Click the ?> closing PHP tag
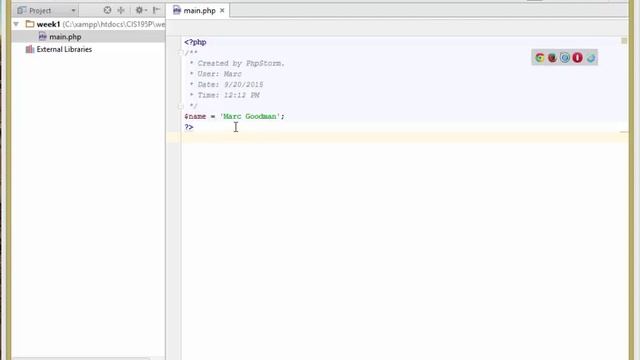The image size is (640, 360). click(x=189, y=127)
